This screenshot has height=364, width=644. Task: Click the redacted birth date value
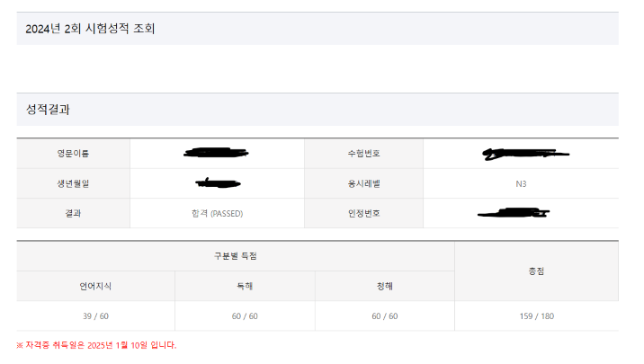[x=216, y=183]
